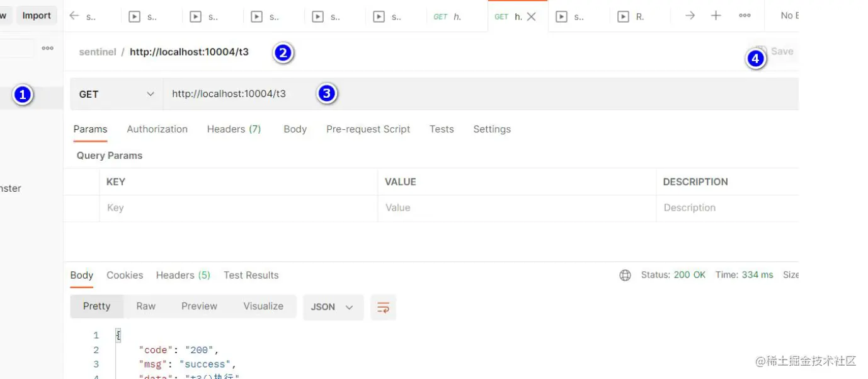Switch to the inactive GET h. tab

[x=448, y=17]
